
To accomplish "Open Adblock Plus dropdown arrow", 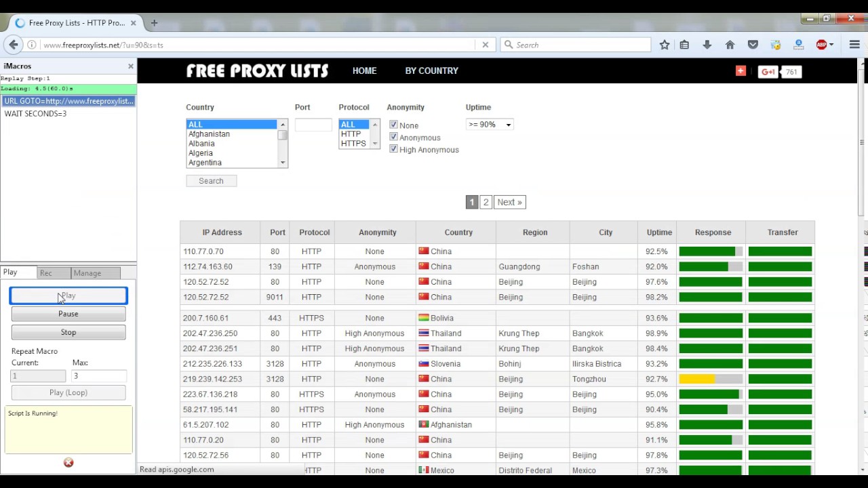I will (x=831, y=45).
